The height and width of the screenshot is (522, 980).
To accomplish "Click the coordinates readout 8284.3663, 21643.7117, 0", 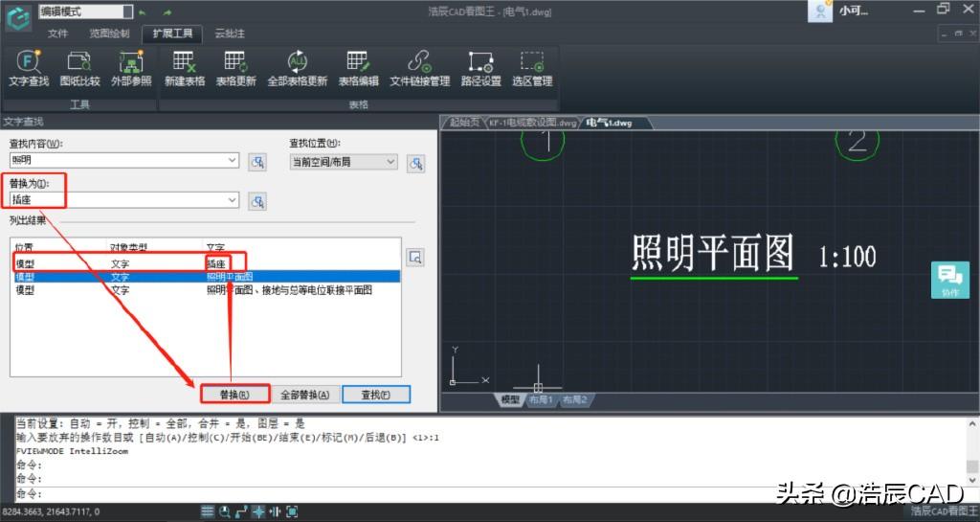I will [x=50, y=511].
